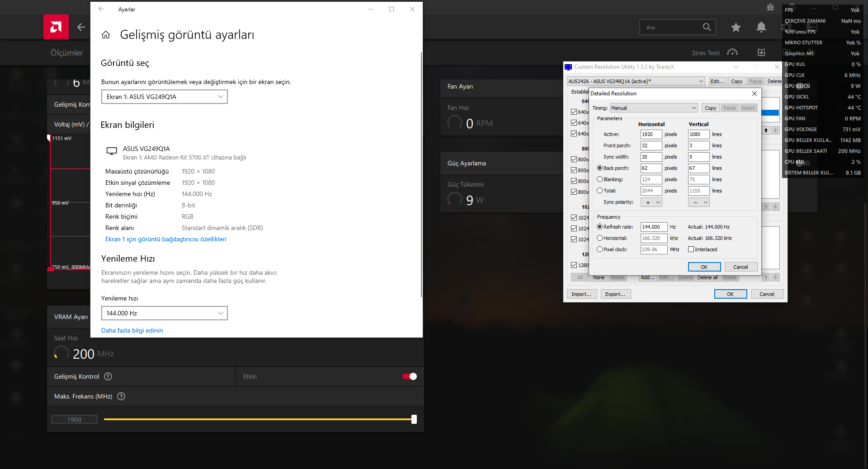Open the bug report tool icon
The height and width of the screenshot is (469, 868).
pos(770,7)
